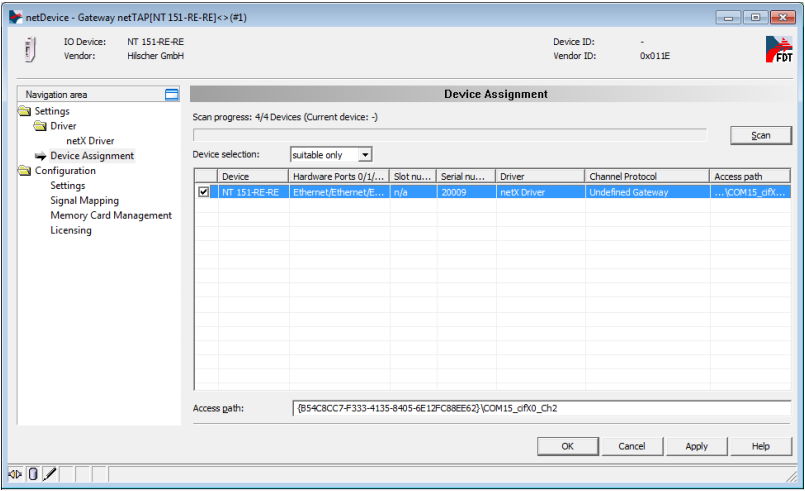The height and width of the screenshot is (491, 805).
Task: Minimize the netDevice window
Action: click(728, 17)
